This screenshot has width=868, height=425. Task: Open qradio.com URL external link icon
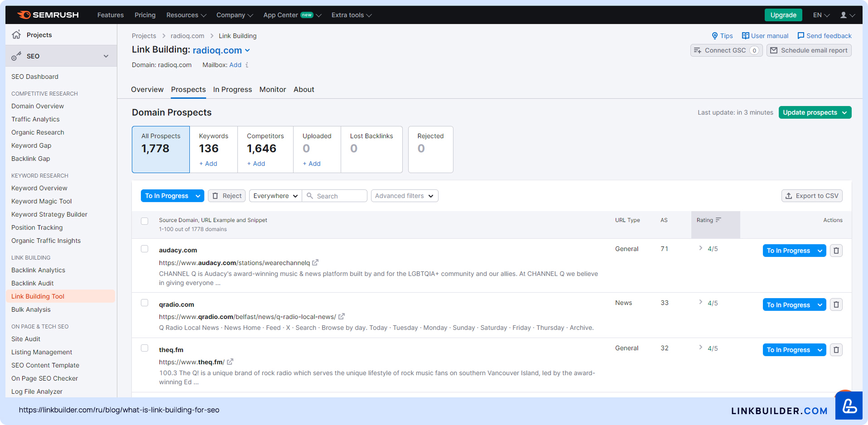click(342, 316)
